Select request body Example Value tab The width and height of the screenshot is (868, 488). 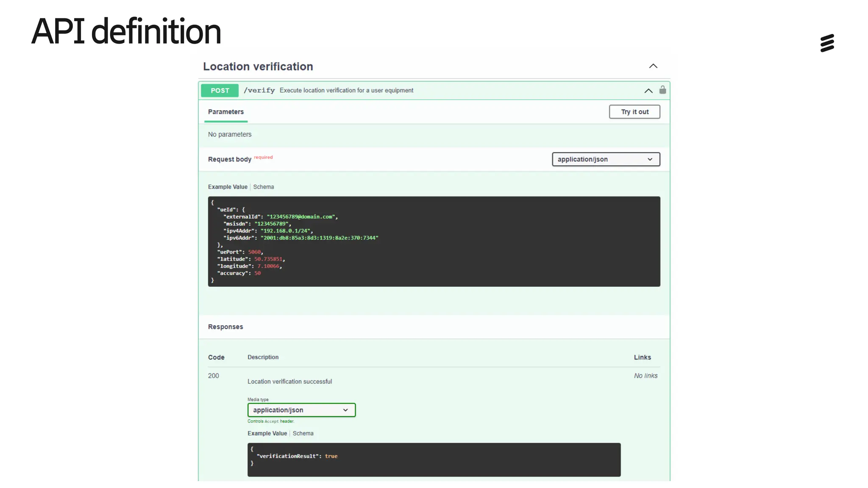click(228, 187)
